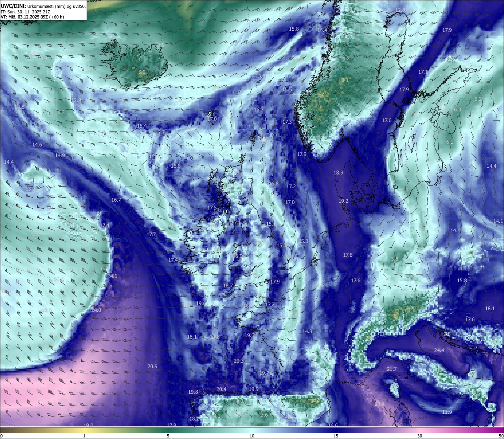Click the 24.4 value label
This screenshot has height=439, width=504.
point(439,350)
